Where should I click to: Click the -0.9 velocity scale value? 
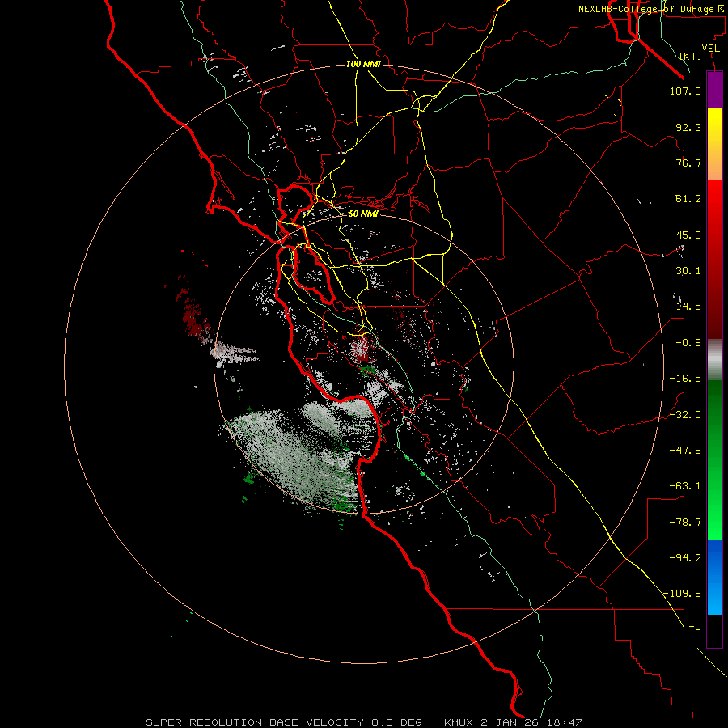pos(688,343)
